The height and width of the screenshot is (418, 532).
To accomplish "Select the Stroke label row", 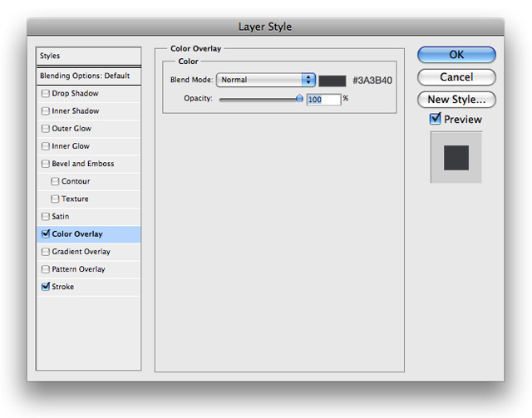I will click(89, 287).
